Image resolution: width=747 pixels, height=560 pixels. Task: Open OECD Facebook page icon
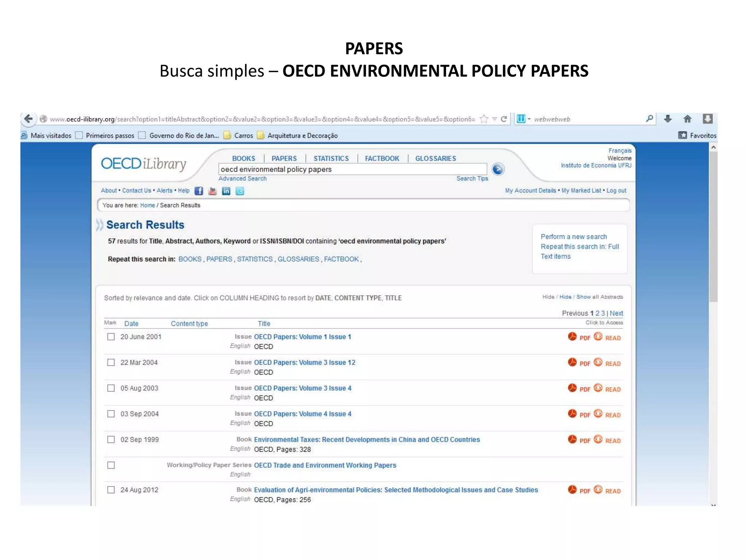tap(199, 191)
